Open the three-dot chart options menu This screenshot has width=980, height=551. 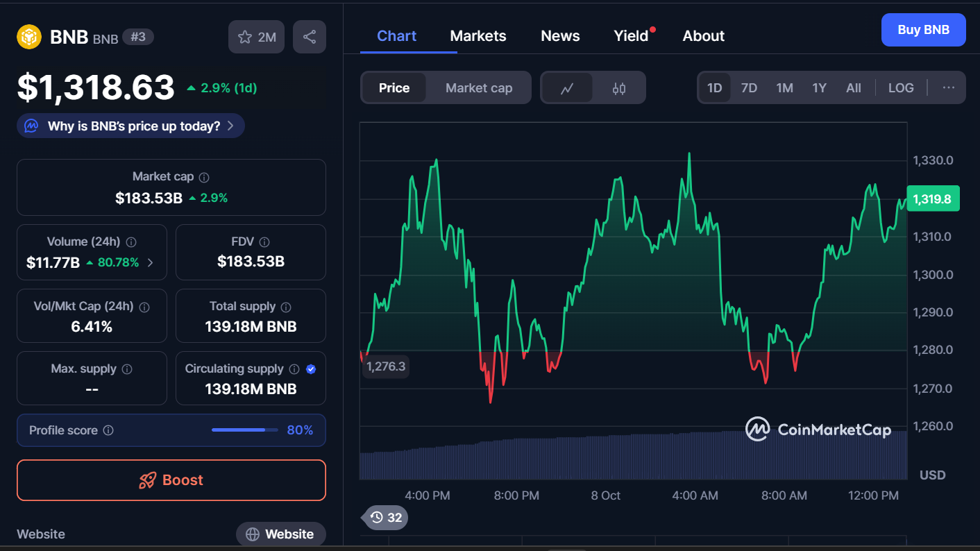[x=949, y=88]
